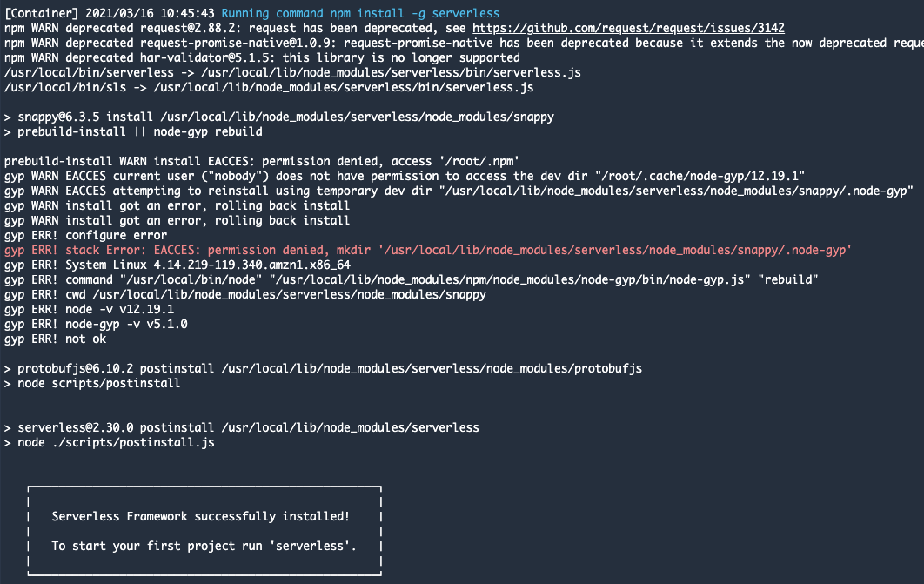Click the 'To start your first project' line
The image size is (924, 584).
pos(204,546)
